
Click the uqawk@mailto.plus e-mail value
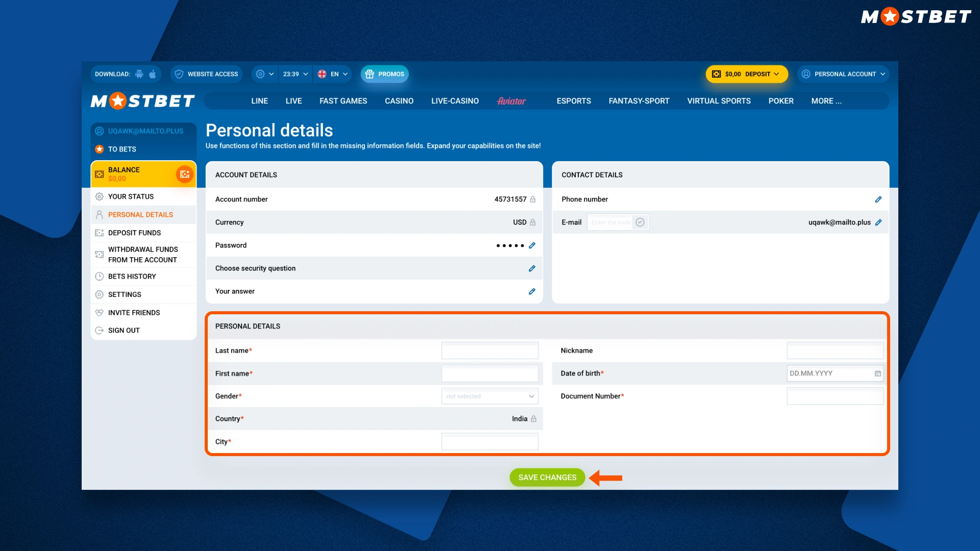click(839, 222)
